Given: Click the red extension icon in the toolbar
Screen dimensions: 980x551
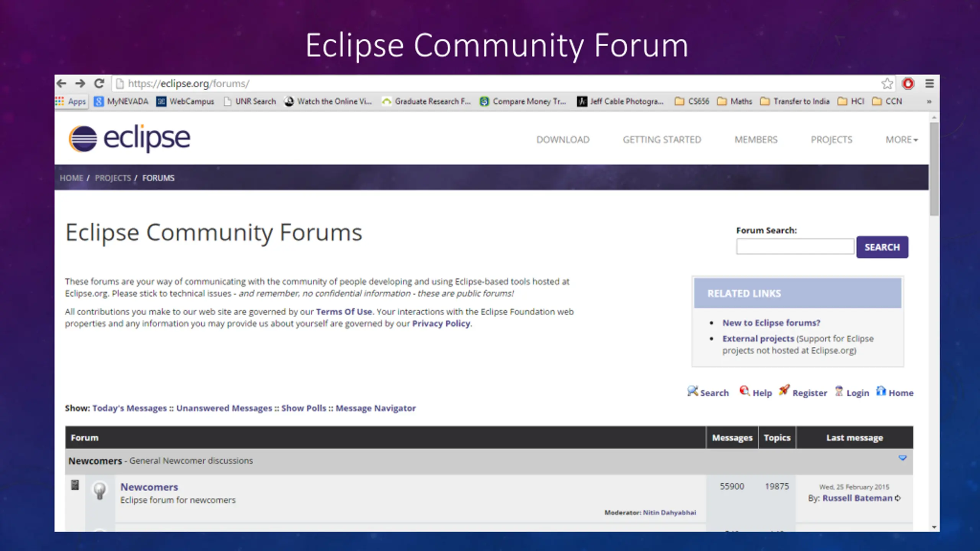Looking at the screenshot, I should point(908,83).
